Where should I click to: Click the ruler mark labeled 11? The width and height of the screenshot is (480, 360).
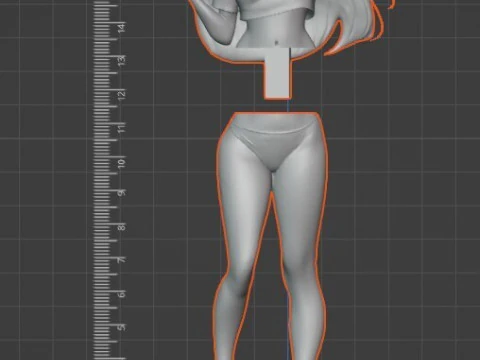122,127
